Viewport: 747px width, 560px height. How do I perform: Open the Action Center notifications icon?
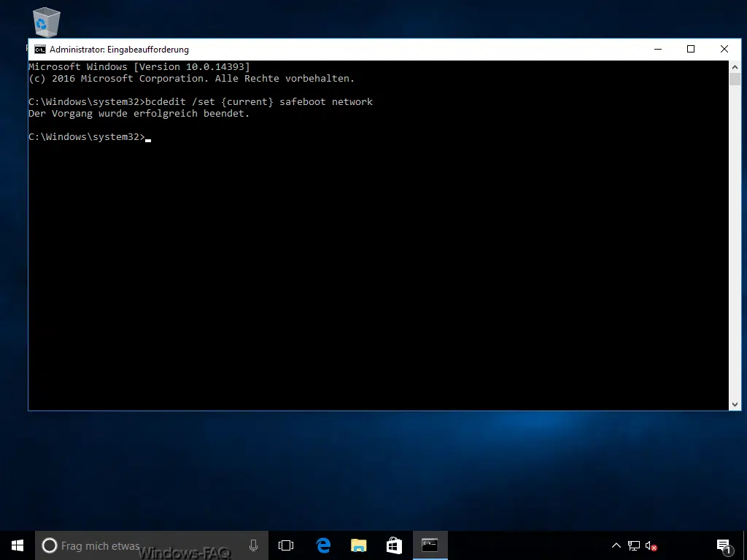point(724,545)
